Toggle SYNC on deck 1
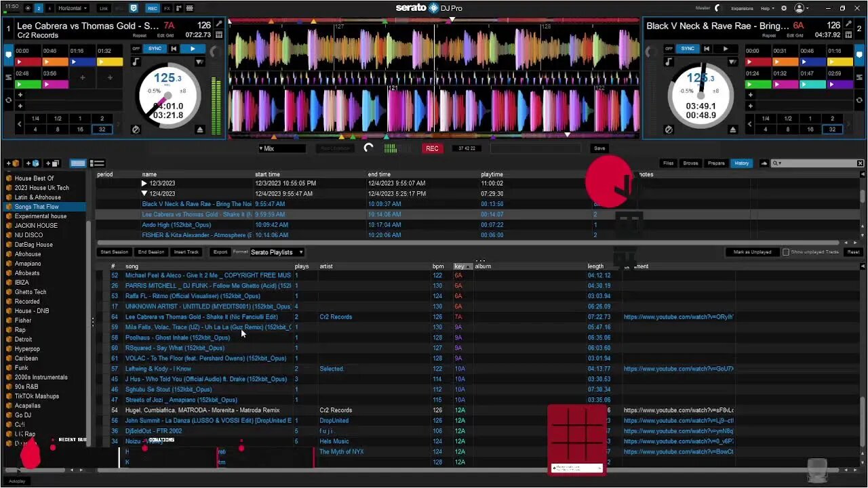The height and width of the screenshot is (488, 868). click(x=155, y=49)
